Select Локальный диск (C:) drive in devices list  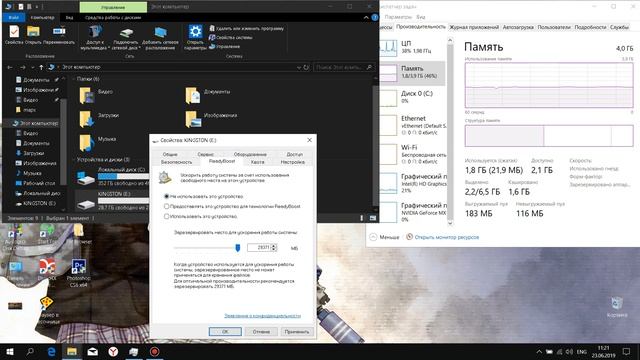(113, 176)
